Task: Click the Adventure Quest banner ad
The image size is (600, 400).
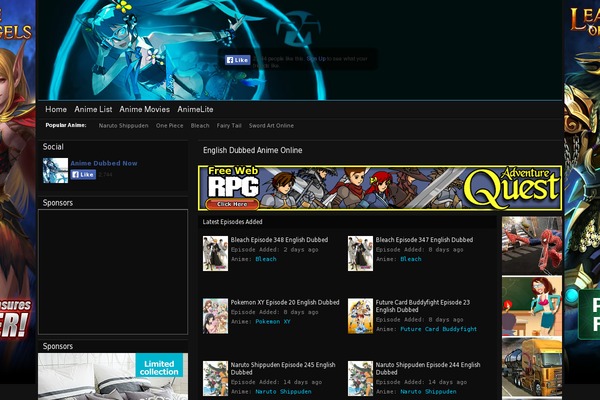Action: [x=380, y=188]
